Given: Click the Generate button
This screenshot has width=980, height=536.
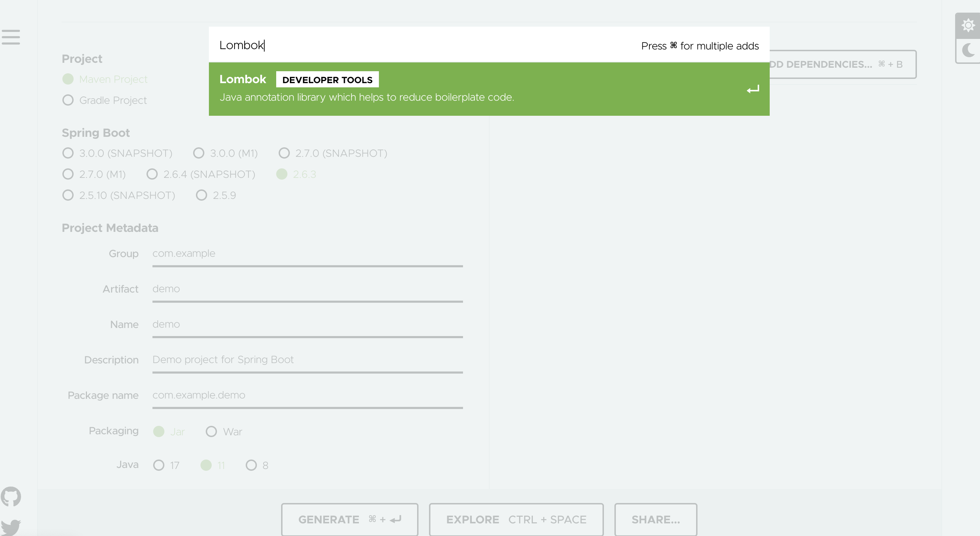Looking at the screenshot, I should point(349,519).
